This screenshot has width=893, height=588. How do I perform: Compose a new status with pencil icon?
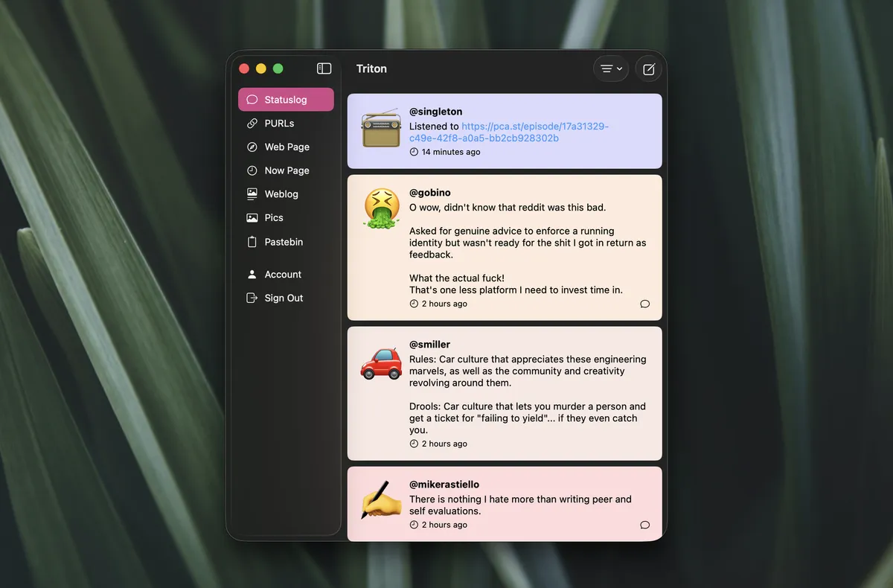(649, 68)
